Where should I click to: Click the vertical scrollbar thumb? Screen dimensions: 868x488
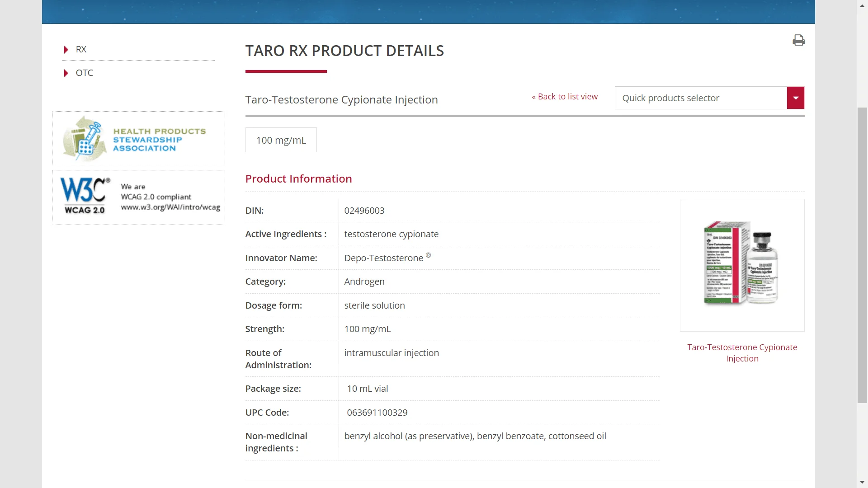(x=863, y=255)
